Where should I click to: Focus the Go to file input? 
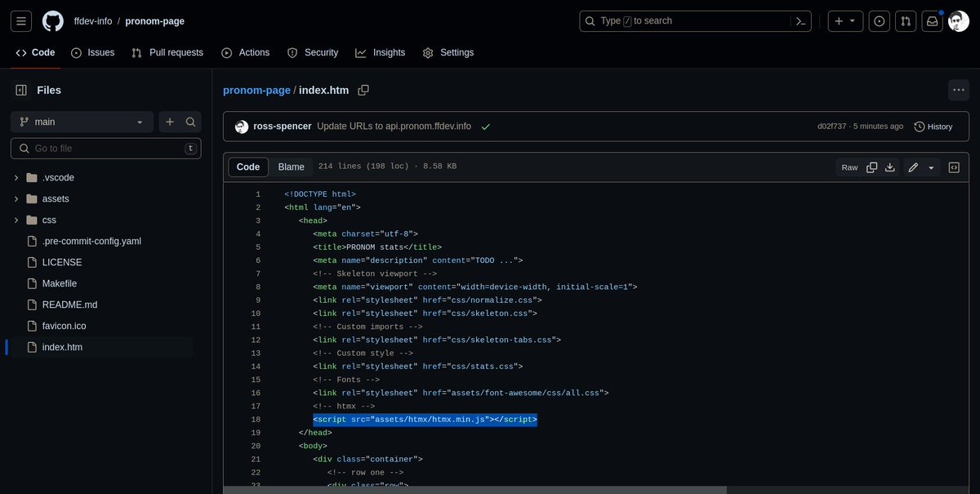105,149
